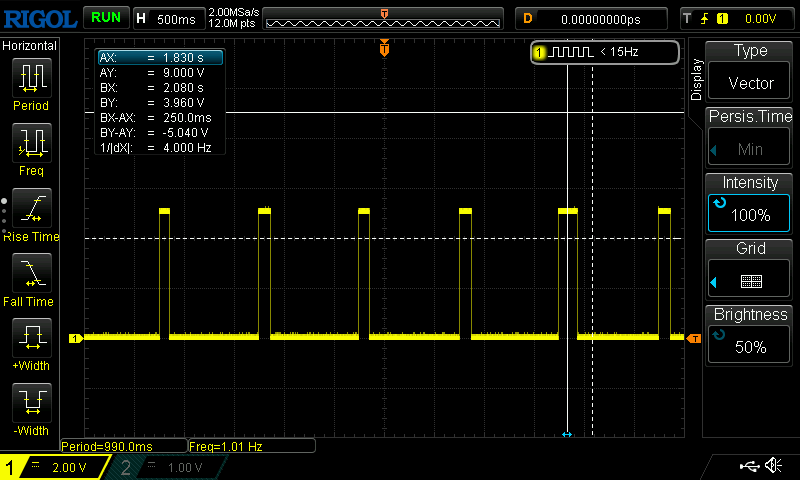Click the orange trigger position marker
The height and width of the screenshot is (480, 800).
pyautogui.click(x=385, y=48)
